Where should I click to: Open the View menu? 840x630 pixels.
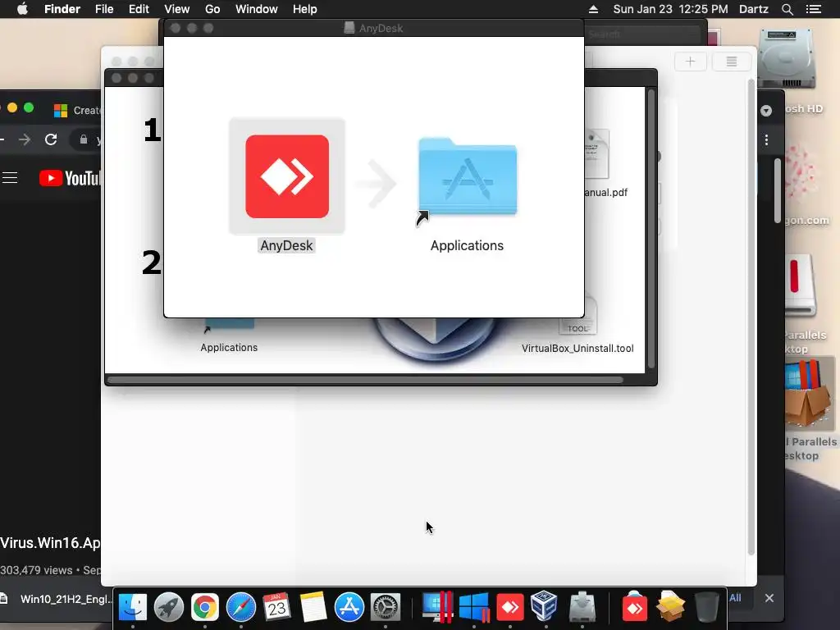tap(177, 9)
